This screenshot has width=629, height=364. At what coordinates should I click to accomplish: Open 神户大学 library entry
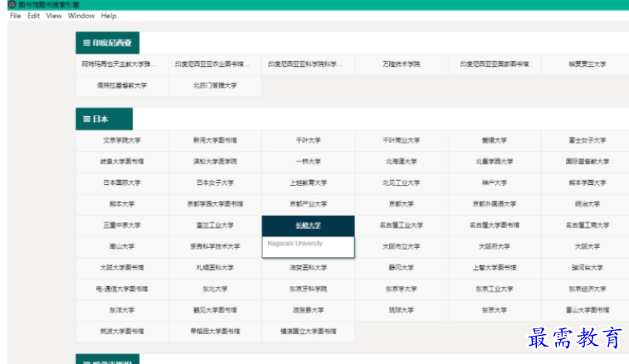494,183
